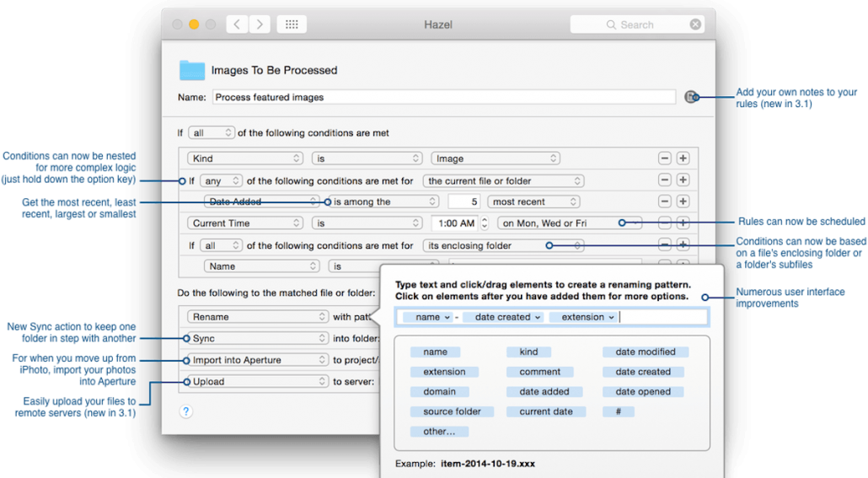868x478 pixels.
Task: Open the Date Added attribute dropdown
Action: 262,201
